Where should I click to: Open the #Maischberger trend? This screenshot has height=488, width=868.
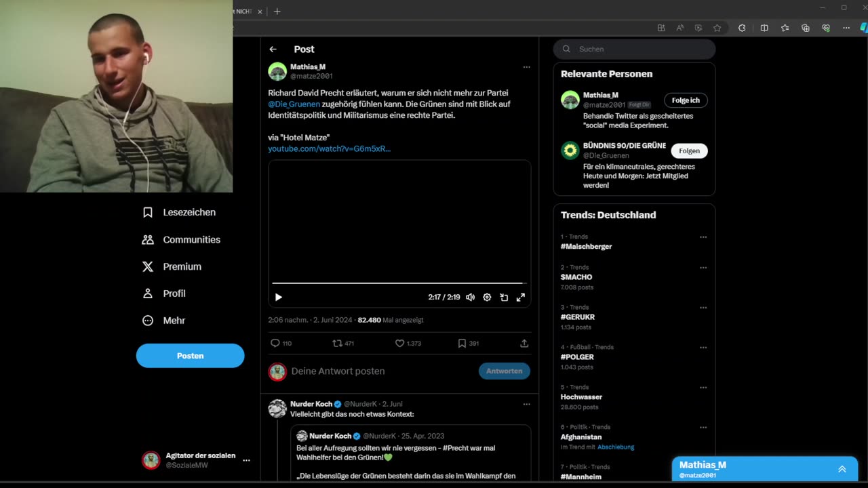tap(586, 247)
